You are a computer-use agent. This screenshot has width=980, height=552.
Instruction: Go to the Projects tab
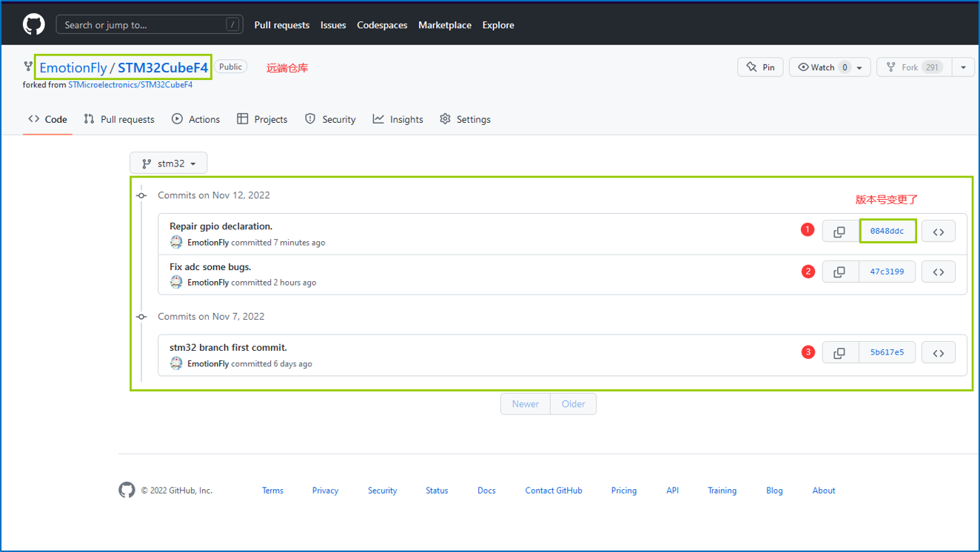pyautogui.click(x=262, y=119)
